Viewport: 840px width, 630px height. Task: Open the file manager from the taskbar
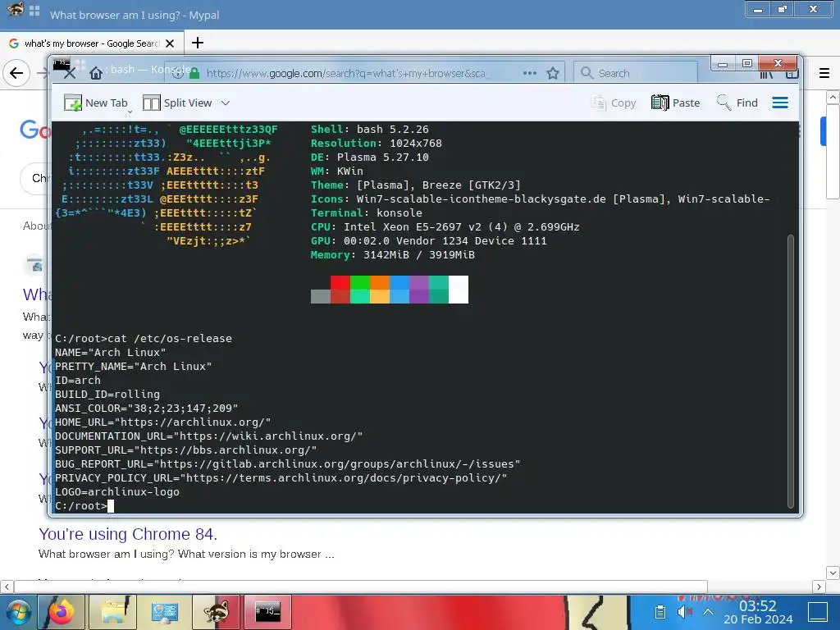tap(113, 612)
